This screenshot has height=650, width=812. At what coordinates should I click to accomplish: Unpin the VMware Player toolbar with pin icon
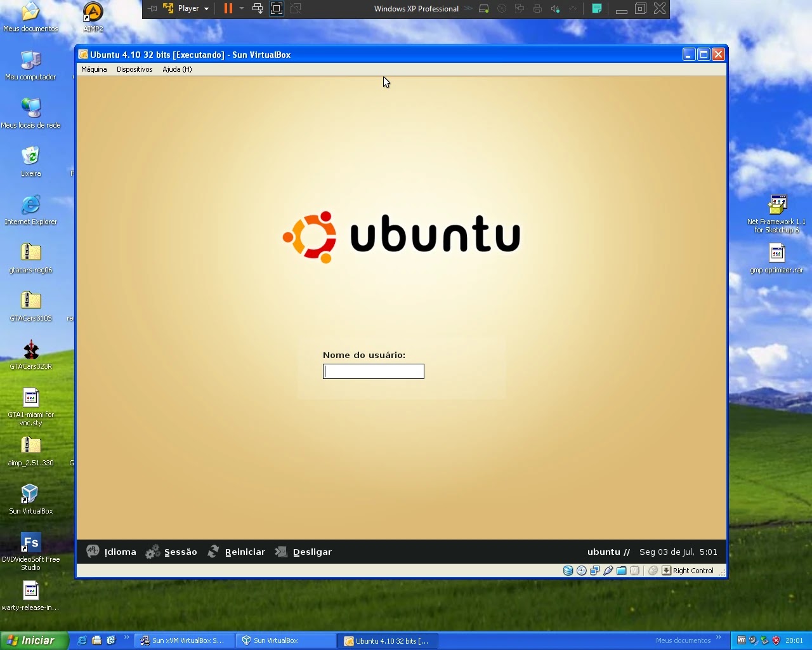click(x=152, y=8)
